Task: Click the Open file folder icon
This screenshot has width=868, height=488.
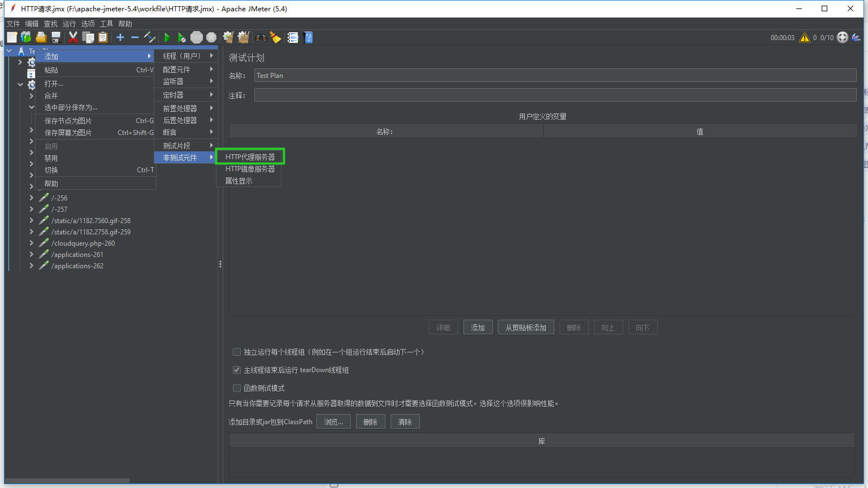Action: (41, 37)
